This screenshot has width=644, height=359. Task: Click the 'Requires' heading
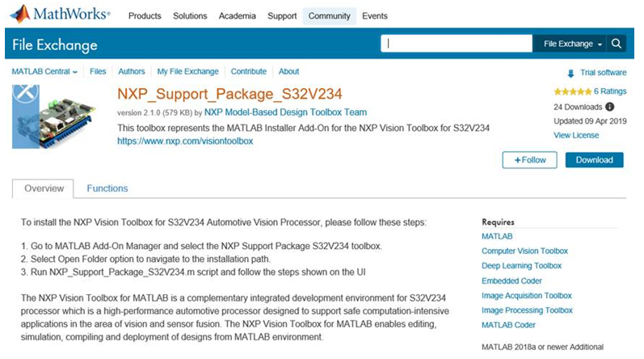(498, 222)
